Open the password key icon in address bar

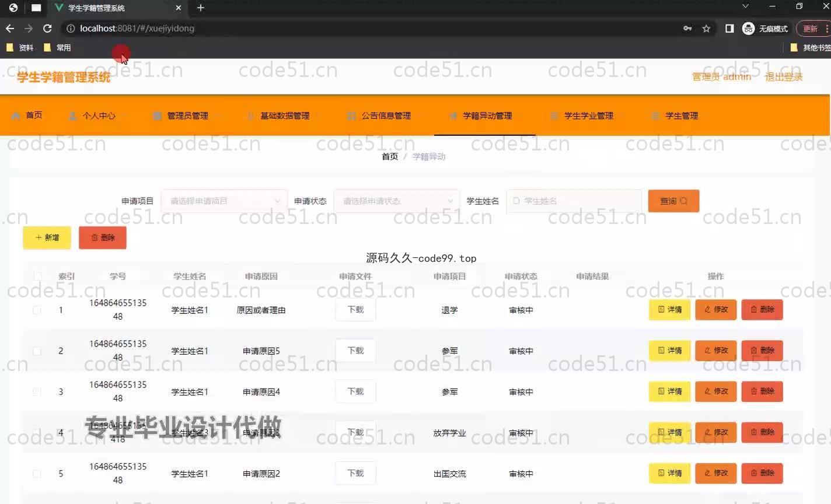pos(687,28)
